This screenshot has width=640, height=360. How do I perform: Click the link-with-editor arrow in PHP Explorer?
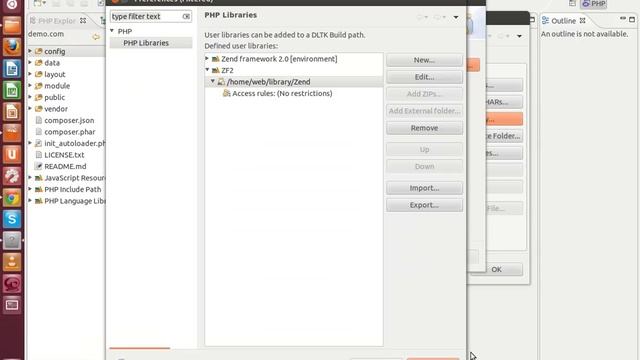[x=96, y=37]
